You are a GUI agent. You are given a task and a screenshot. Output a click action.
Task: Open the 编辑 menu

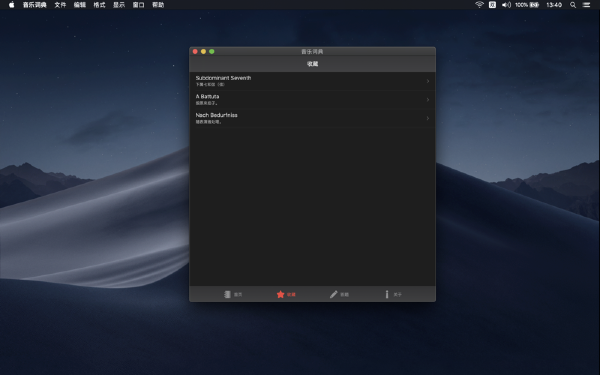(80, 5)
